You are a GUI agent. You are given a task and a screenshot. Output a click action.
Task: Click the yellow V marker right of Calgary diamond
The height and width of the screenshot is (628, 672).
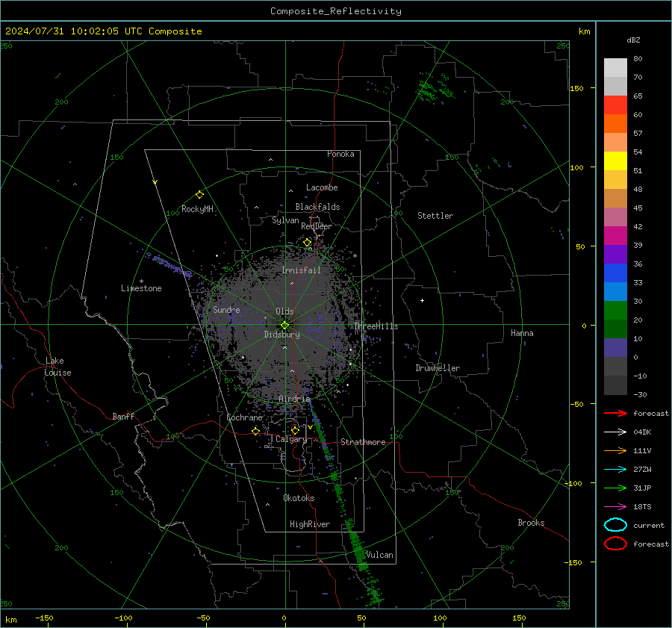click(310, 427)
